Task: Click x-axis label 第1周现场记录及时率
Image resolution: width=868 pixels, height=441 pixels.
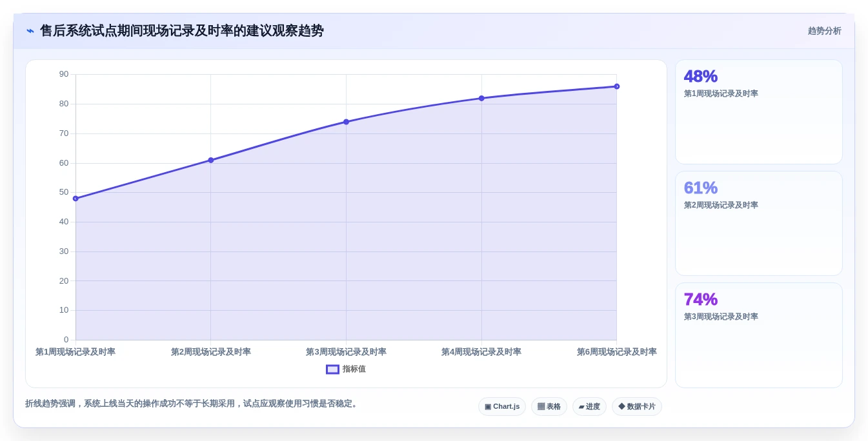Action: [x=76, y=352]
